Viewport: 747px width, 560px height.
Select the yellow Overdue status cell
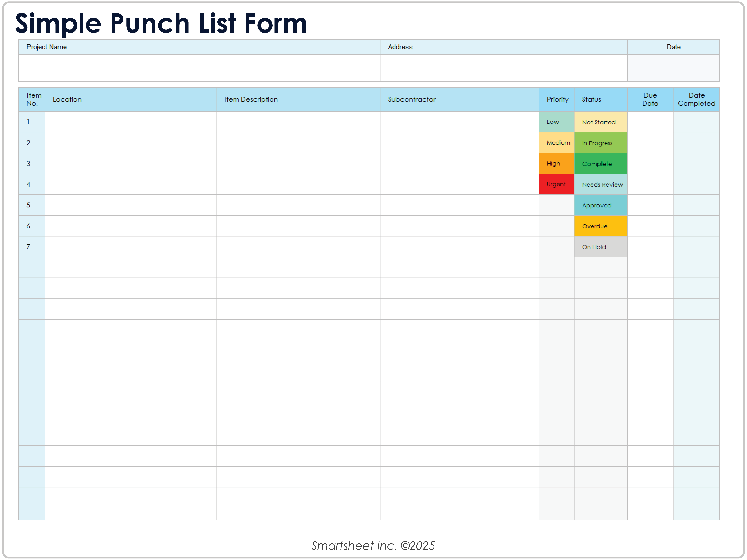(x=600, y=226)
